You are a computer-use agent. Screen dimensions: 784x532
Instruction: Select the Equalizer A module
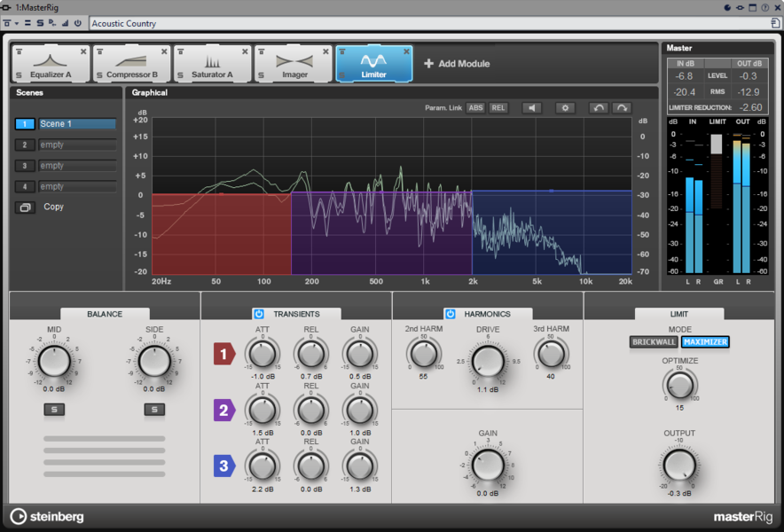(50, 64)
